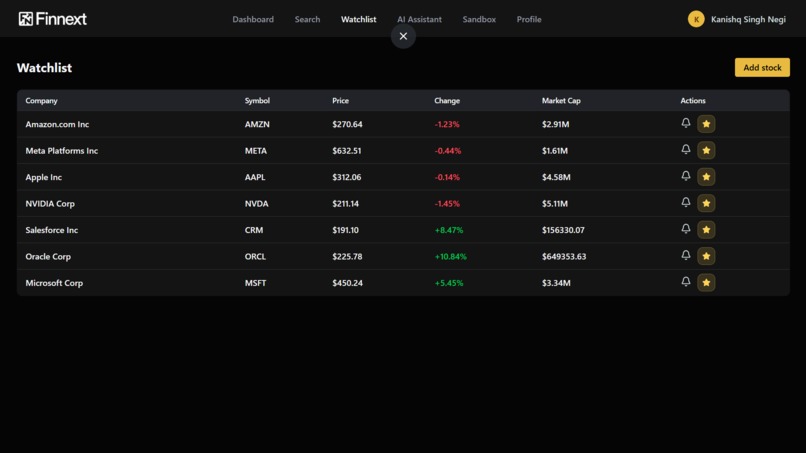Click the MSFT symbol
Screen dimensions: 806x453
255,283
